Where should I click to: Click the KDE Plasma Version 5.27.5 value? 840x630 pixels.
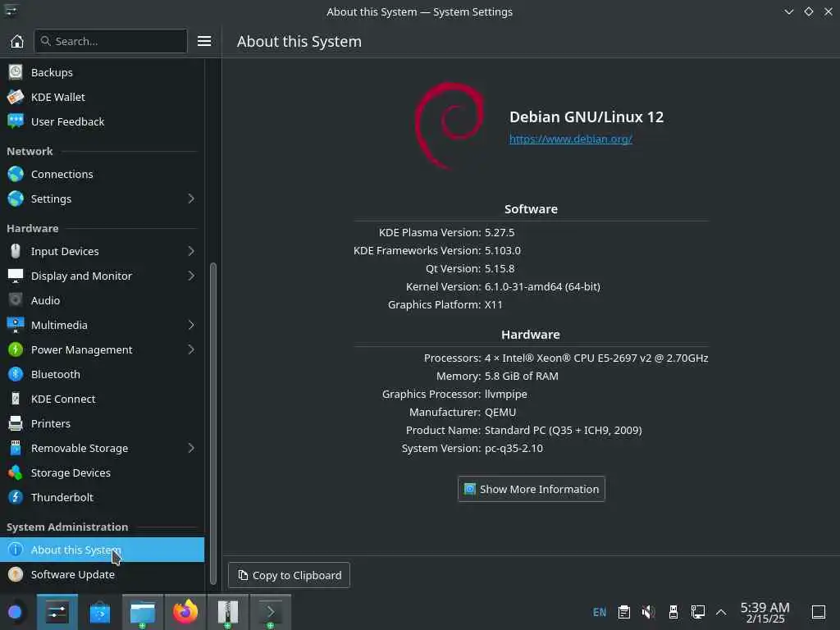coord(500,232)
